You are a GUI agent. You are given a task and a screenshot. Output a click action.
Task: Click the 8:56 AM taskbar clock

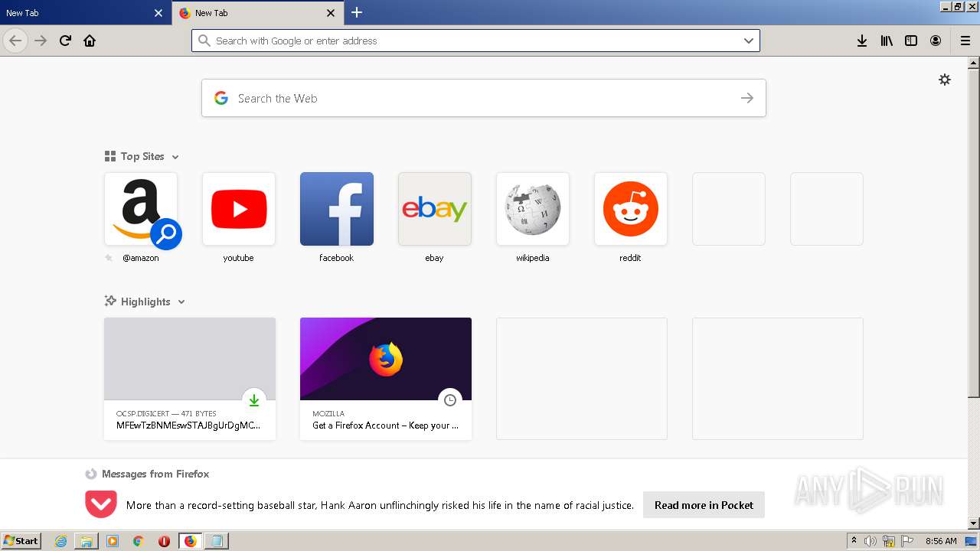pyautogui.click(x=941, y=541)
